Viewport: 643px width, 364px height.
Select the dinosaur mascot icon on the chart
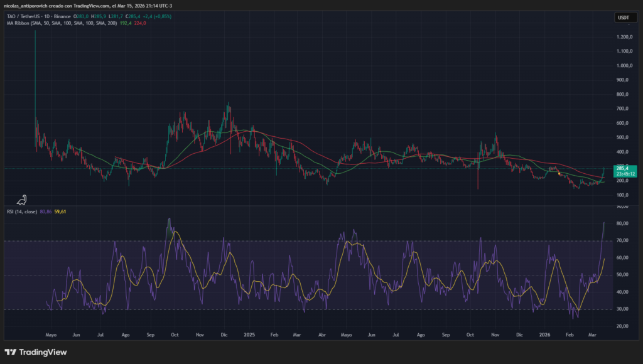pos(22,199)
